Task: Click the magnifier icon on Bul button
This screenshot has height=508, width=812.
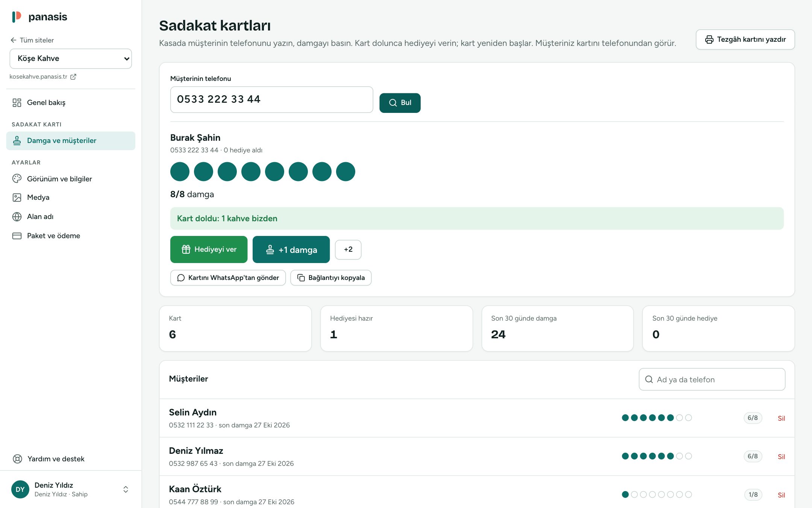Action: [393, 103]
